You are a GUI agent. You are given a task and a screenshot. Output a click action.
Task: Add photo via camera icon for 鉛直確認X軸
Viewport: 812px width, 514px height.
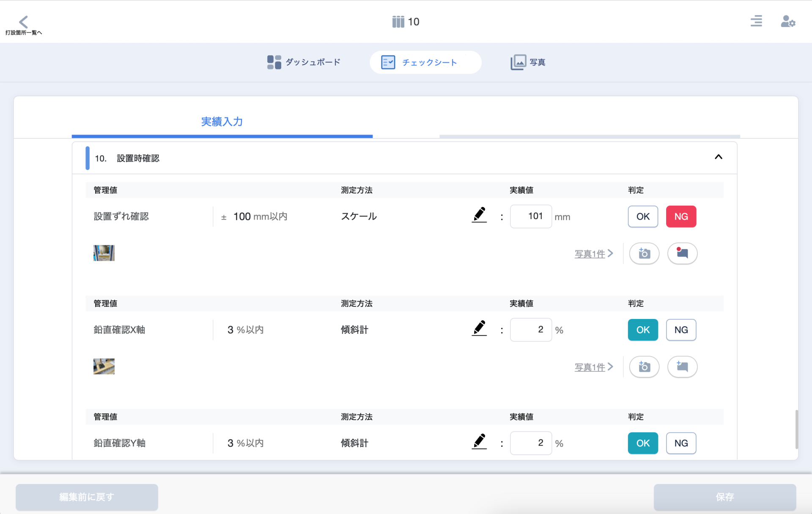coord(644,367)
